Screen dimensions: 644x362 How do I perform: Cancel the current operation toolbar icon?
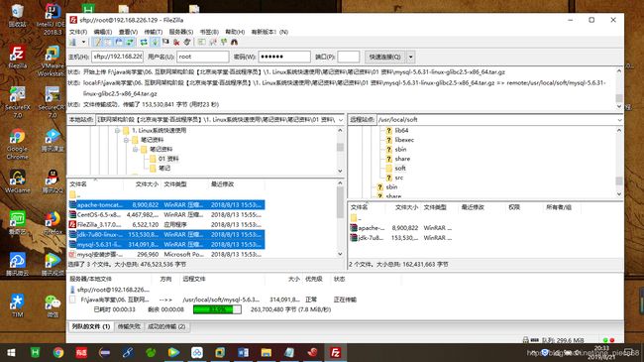coord(165,42)
